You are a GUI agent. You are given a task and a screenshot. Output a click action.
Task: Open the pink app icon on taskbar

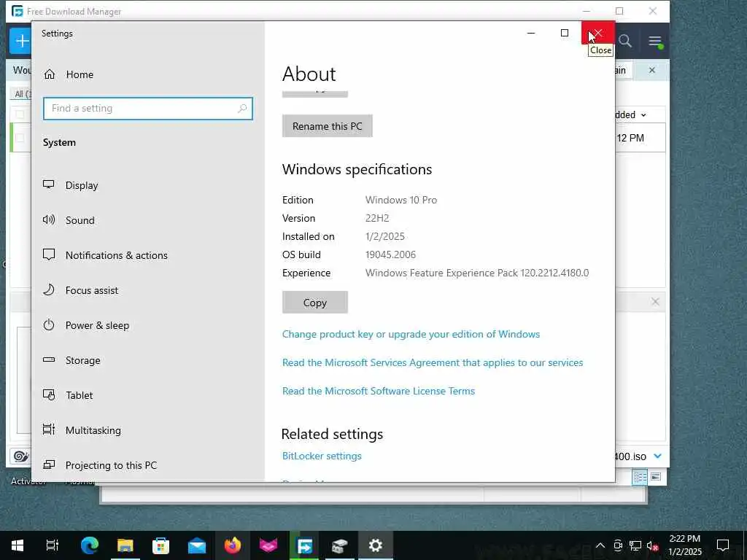268,545
